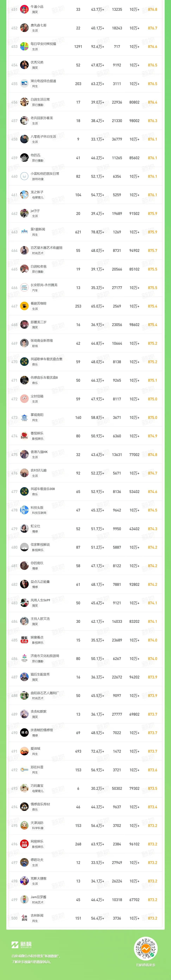The image size is (171, 980).
Task: Open the 吉林新闻 logo at rank 500
Action: (24, 918)
